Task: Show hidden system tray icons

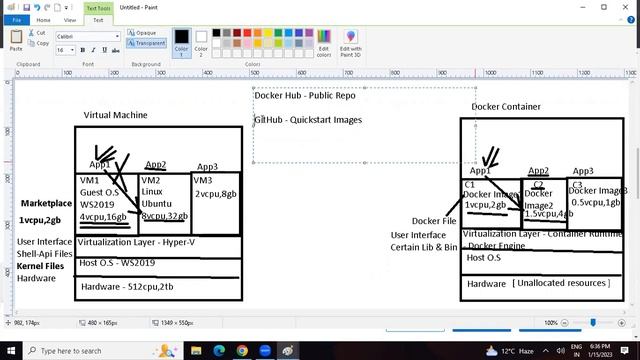Action: coord(546,351)
